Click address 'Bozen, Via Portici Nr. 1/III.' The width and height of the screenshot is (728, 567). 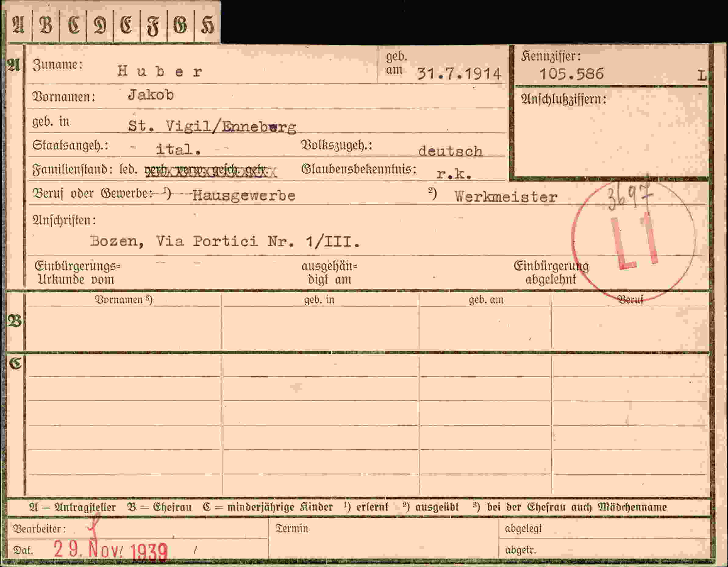click(225, 241)
